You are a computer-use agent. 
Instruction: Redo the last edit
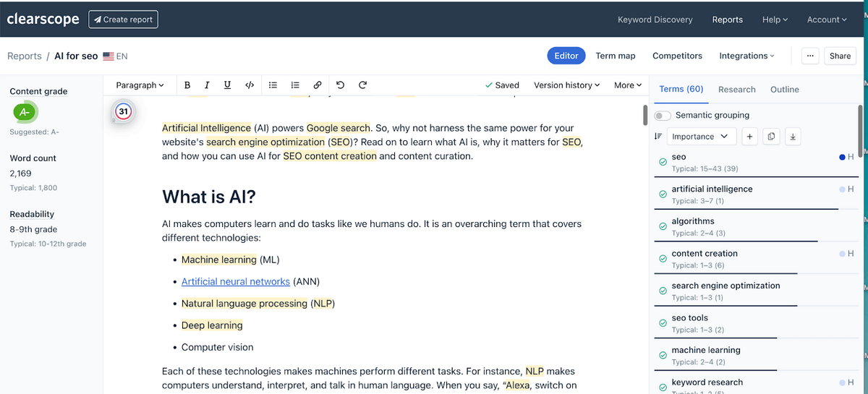pos(362,85)
